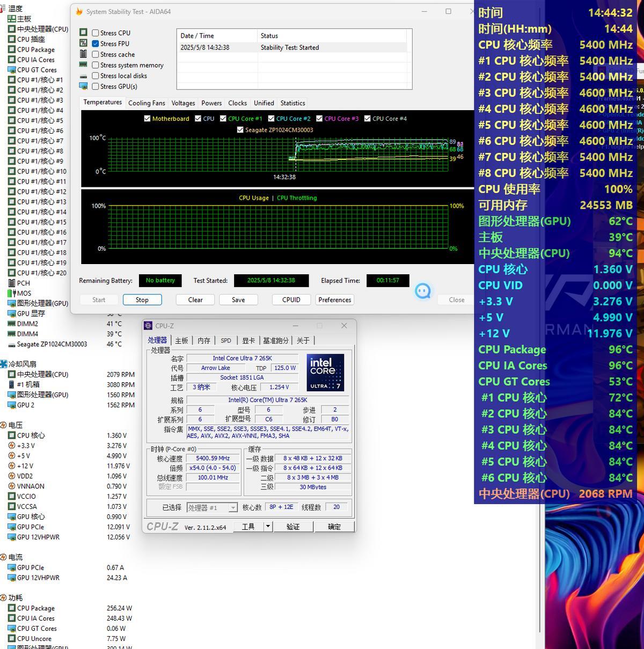
Task: Click the 功耗 power section icon
Action: coord(4,598)
